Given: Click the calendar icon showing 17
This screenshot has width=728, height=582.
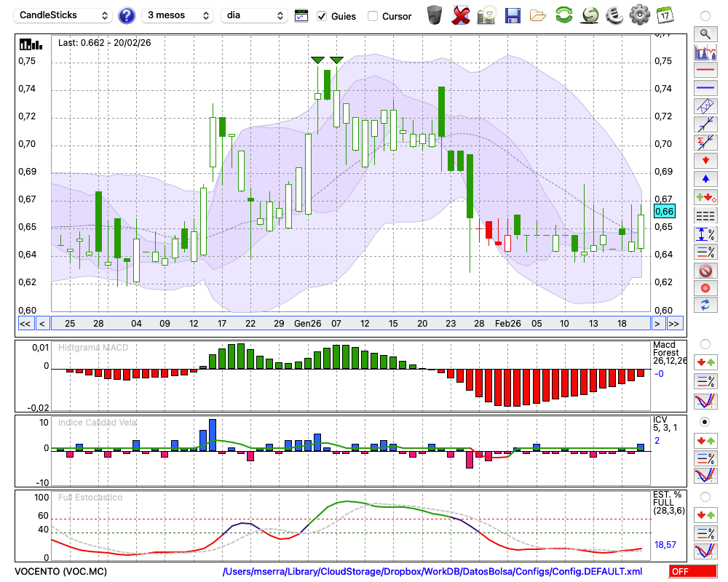Looking at the screenshot, I should [x=664, y=15].
